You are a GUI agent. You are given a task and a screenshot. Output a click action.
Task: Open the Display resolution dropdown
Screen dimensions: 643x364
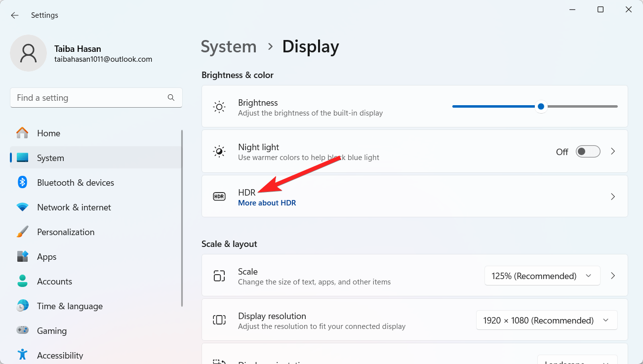[x=546, y=320]
